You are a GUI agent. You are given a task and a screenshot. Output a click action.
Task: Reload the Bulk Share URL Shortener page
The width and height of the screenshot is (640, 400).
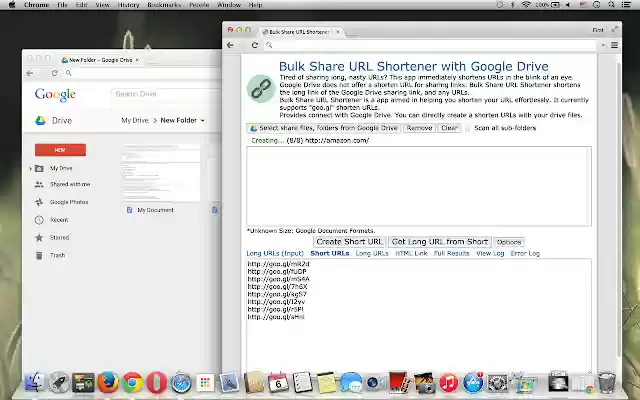pos(255,45)
